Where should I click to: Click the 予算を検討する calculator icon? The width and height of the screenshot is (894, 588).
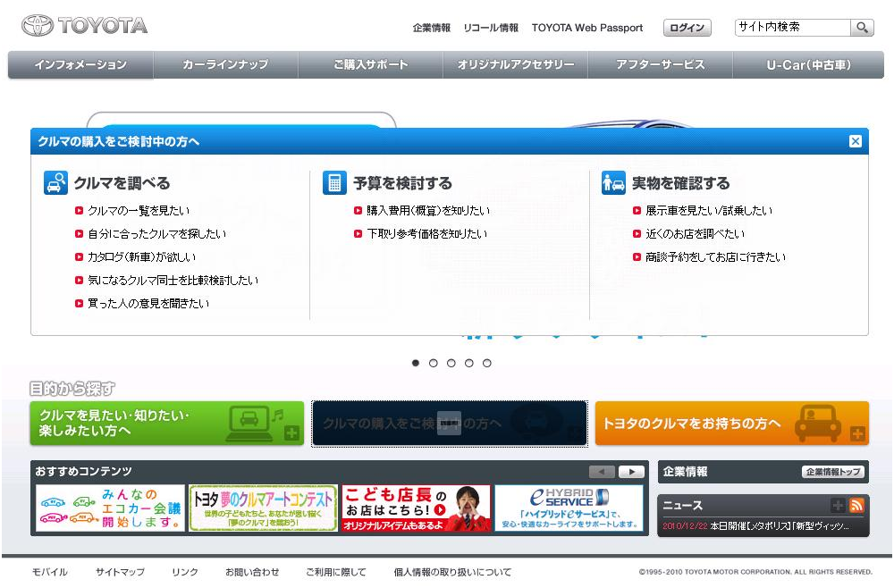click(334, 183)
